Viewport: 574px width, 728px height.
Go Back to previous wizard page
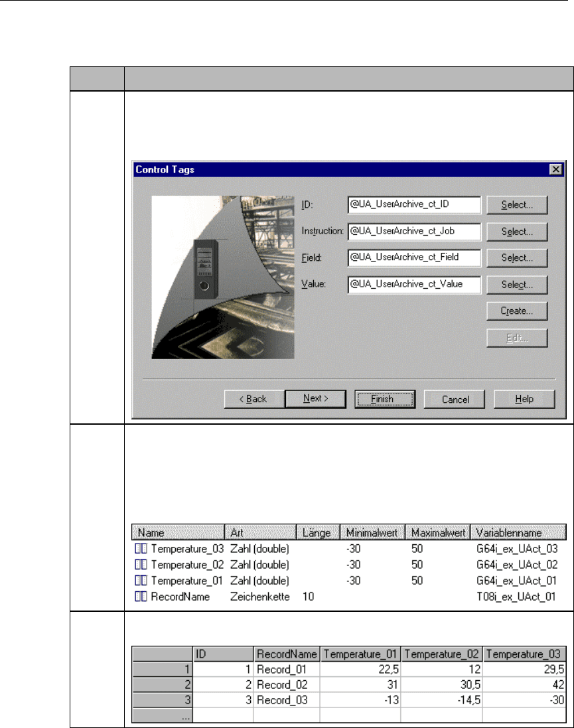tap(253, 399)
